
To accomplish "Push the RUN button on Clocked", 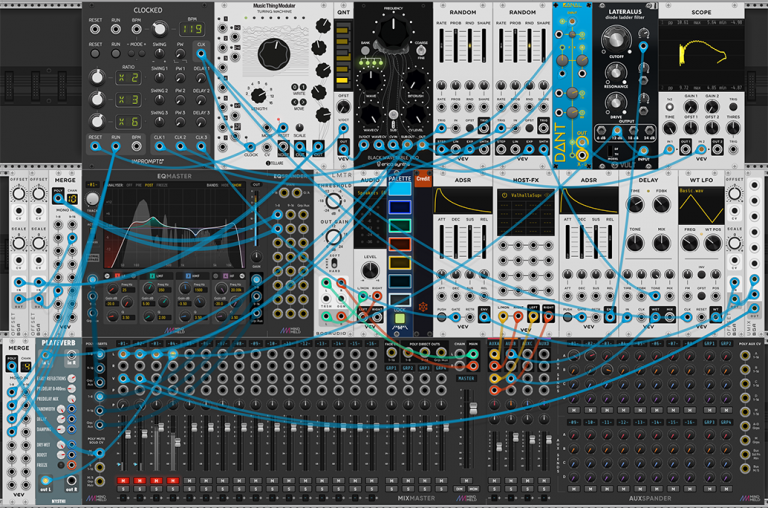I will (x=116, y=53).
